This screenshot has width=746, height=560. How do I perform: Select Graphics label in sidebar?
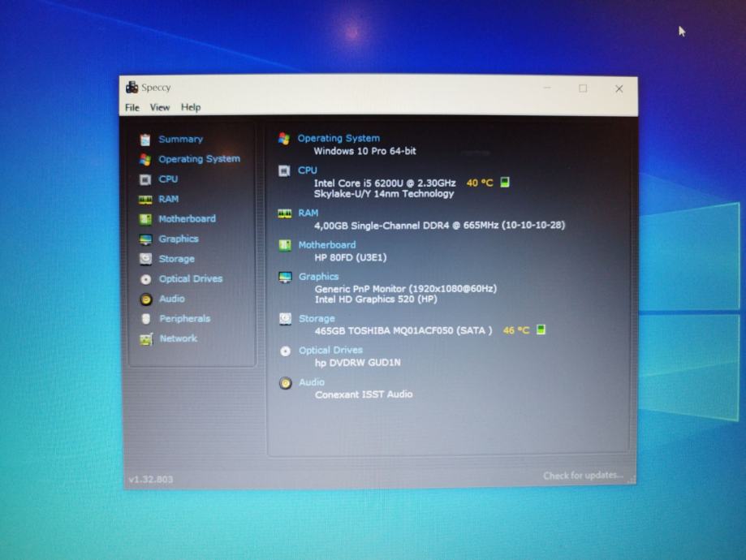pyautogui.click(x=179, y=239)
